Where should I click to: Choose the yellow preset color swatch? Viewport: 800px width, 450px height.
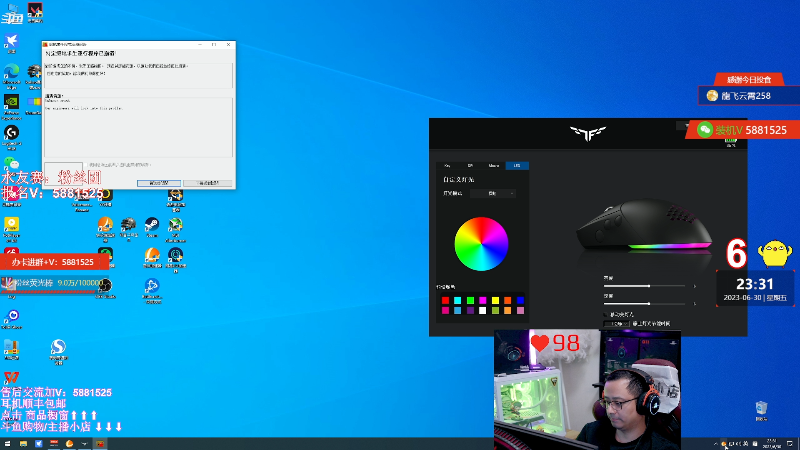(x=495, y=301)
